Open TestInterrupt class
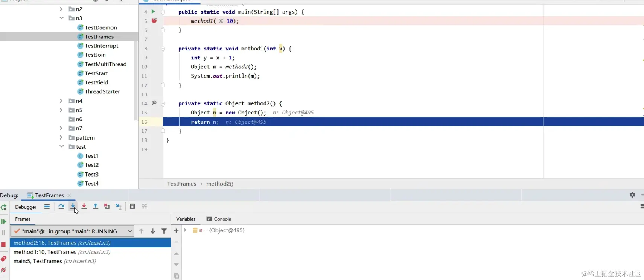644x280 pixels. click(97, 46)
